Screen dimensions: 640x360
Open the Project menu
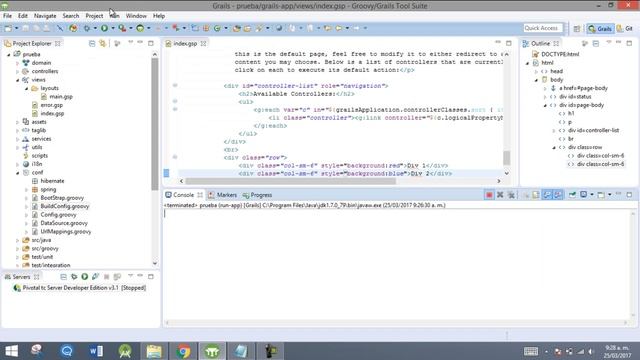(x=94, y=16)
